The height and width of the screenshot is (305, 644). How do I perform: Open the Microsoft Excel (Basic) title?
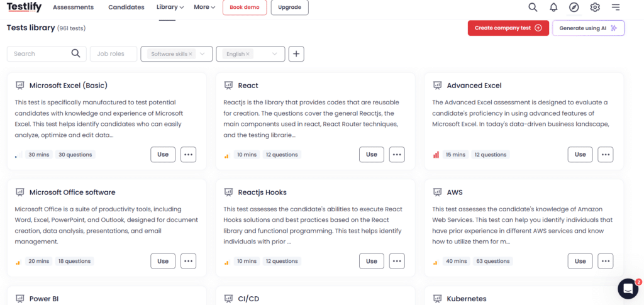click(69, 86)
